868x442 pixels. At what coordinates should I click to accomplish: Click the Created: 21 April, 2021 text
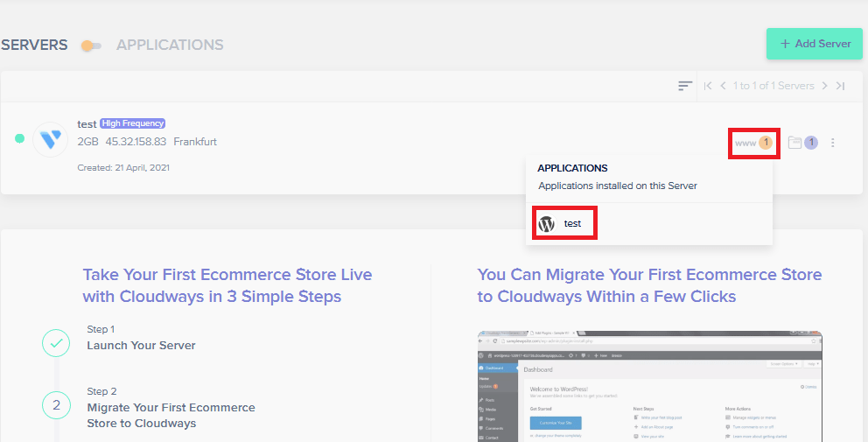tap(123, 168)
